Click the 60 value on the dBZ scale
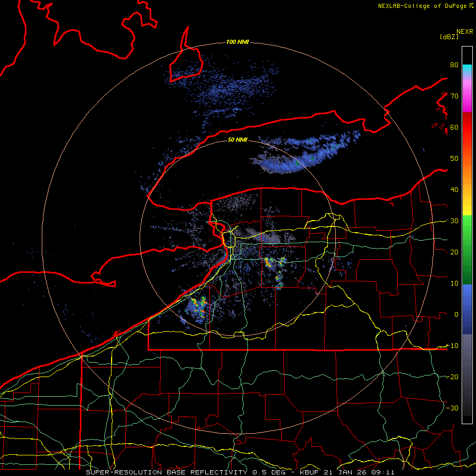Image resolution: width=476 pixels, height=476 pixels. [454, 127]
